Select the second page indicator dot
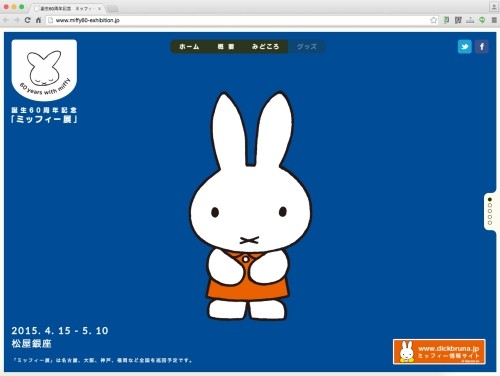 pyautogui.click(x=490, y=205)
